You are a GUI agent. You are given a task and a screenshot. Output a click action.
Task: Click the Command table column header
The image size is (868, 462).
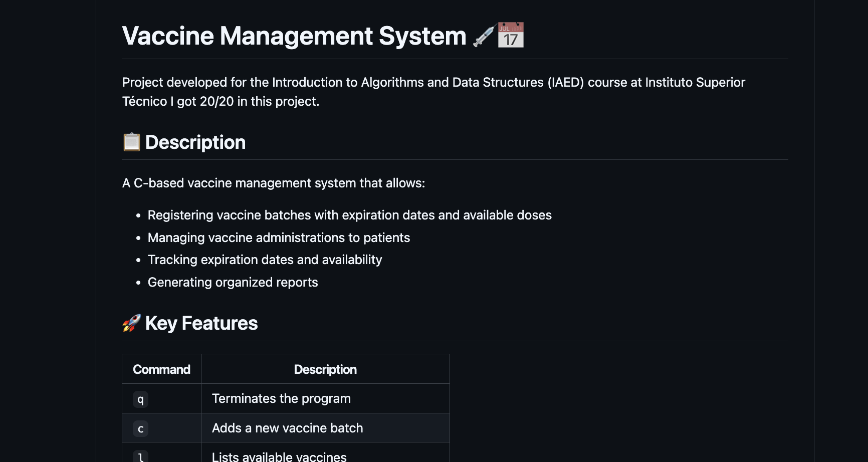[161, 370]
